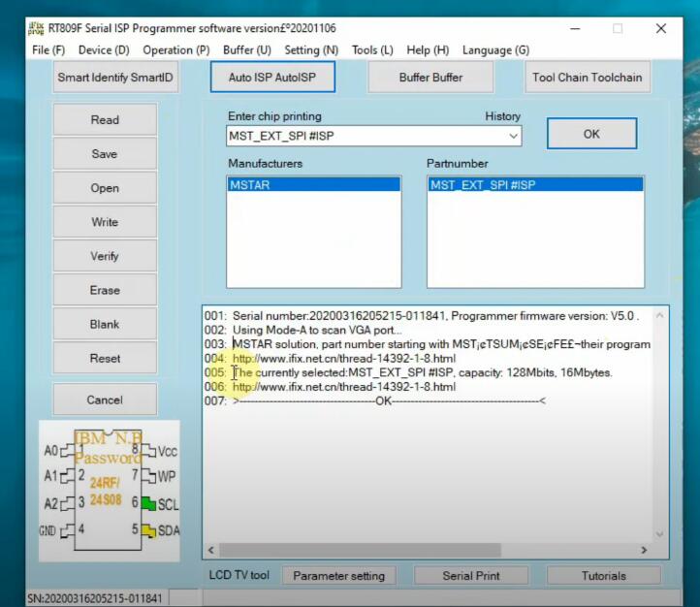
Task: Click Serial Print button
Action: pos(471,576)
